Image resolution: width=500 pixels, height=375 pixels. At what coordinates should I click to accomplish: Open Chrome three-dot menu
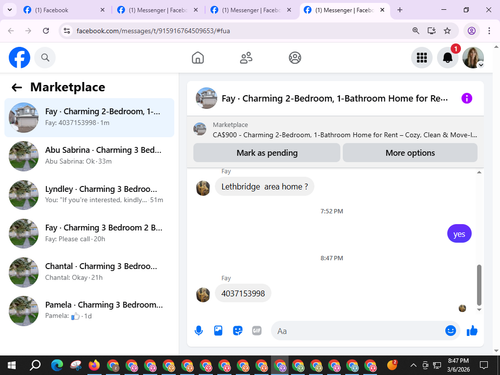(x=489, y=31)
